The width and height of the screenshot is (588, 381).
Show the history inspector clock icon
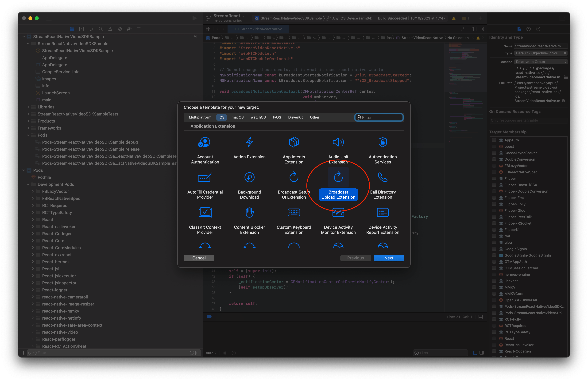click(x=528, y=29)
